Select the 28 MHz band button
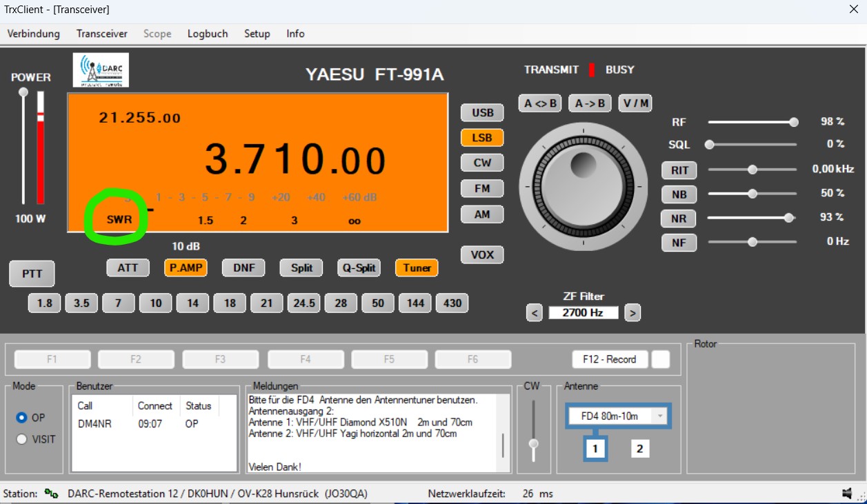867x504 pixels. [x=341, y=303]
